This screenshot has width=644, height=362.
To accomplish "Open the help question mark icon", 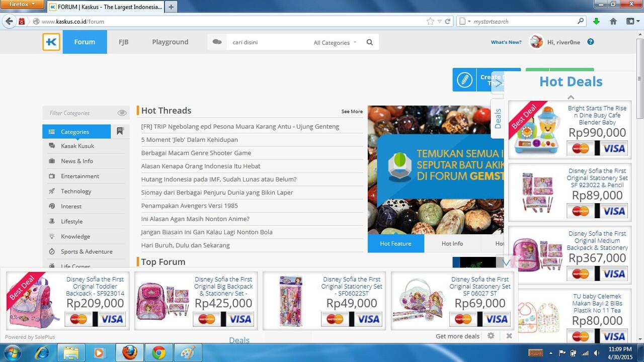I will (591, 42).
